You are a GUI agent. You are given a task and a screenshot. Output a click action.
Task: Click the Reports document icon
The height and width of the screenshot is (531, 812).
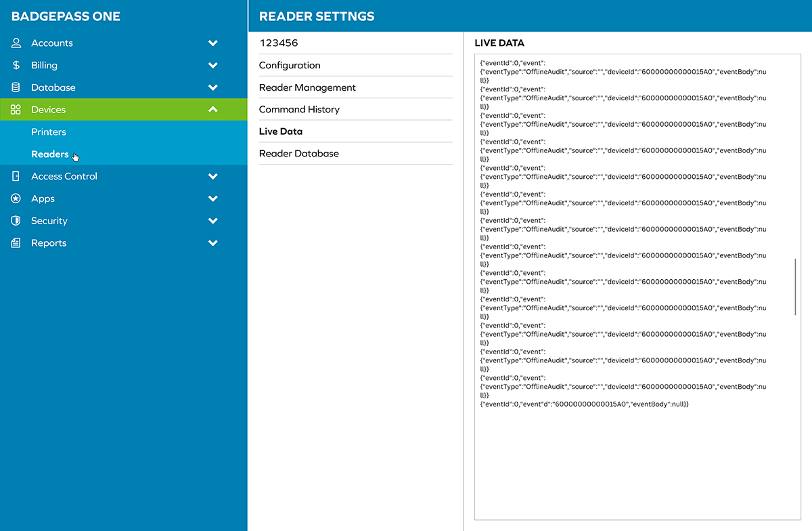(x=16, y=243)
